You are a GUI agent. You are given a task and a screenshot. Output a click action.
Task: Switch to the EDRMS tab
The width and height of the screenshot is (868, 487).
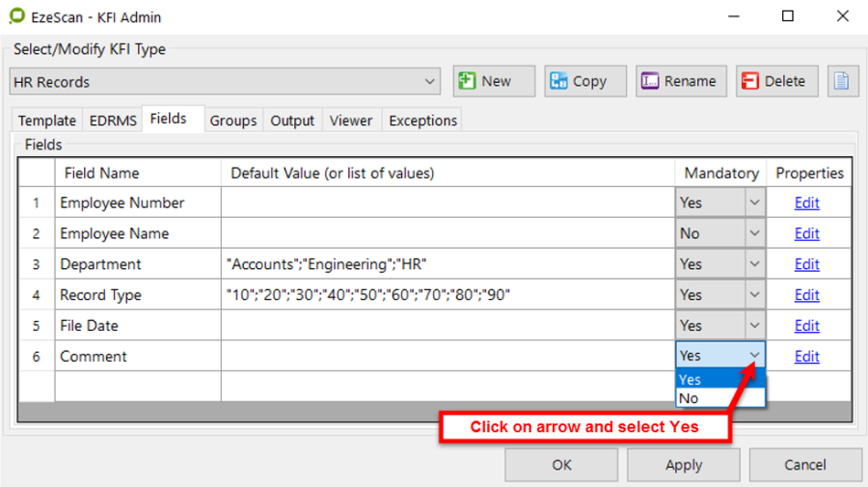(112, 121)
